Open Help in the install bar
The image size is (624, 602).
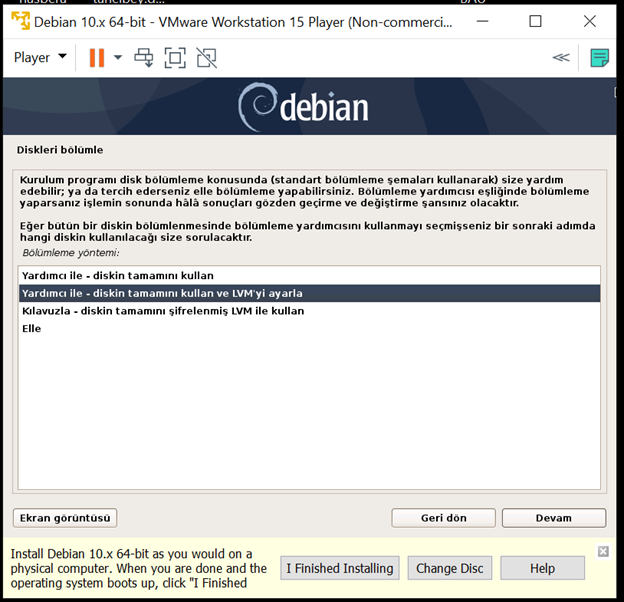click(x=542, y=568)
